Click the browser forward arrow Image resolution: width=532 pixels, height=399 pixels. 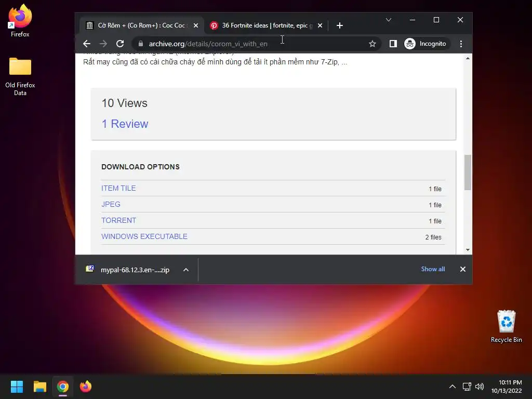(103, 44)
